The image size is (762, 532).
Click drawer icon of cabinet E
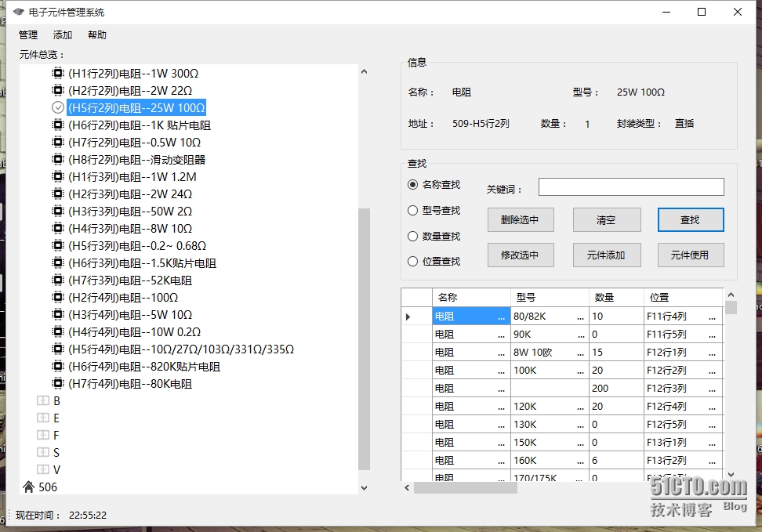(x=43, y=418)
